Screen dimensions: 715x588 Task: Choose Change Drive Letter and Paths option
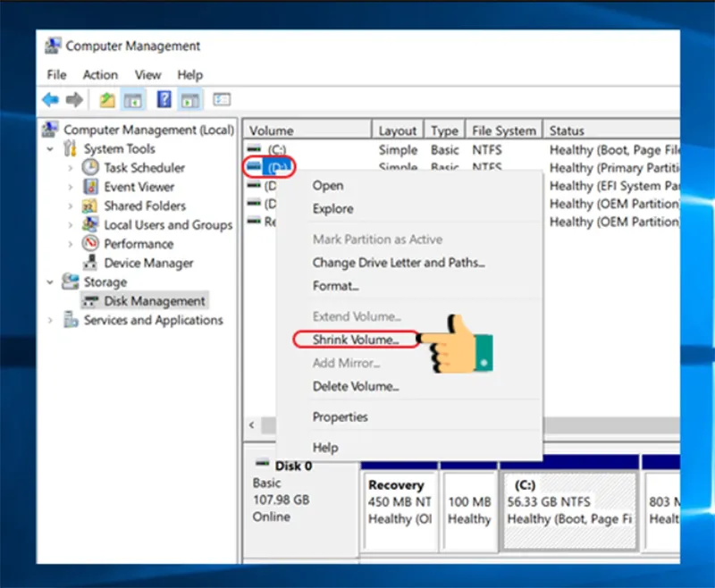398,263
